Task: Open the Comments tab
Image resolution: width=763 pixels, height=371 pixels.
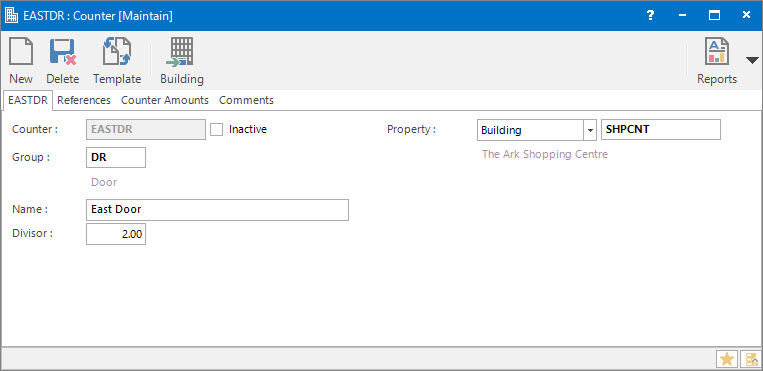Action: (246, 100)
